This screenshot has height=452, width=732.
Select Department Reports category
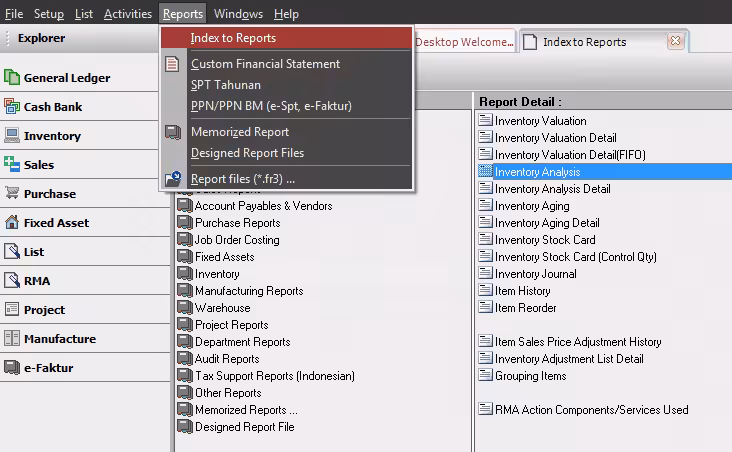(242, 342)
